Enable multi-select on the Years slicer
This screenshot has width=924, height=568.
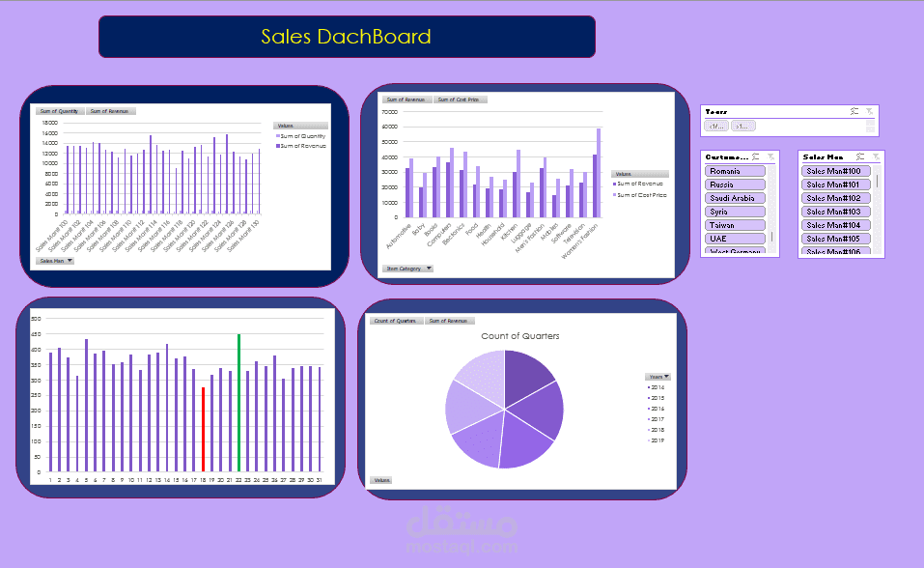pos(854,110)
